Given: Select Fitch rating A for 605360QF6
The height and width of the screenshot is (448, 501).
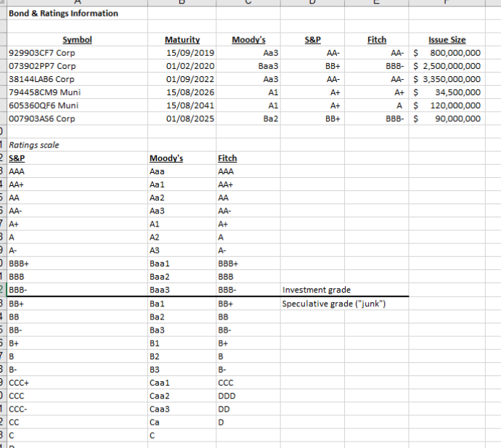Looking at the screenshot, I should [x=377, y=105].
